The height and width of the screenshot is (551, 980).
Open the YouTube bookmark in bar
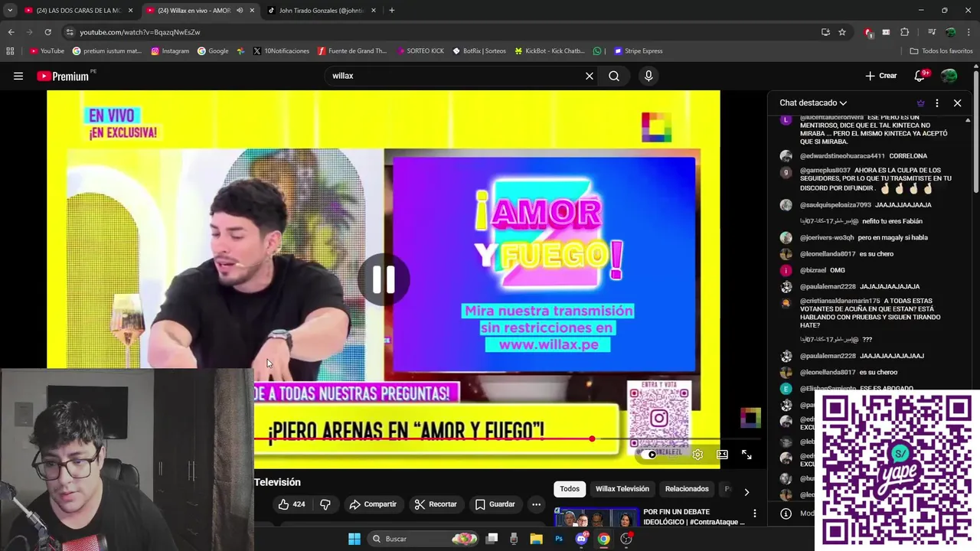click(47, 51)
